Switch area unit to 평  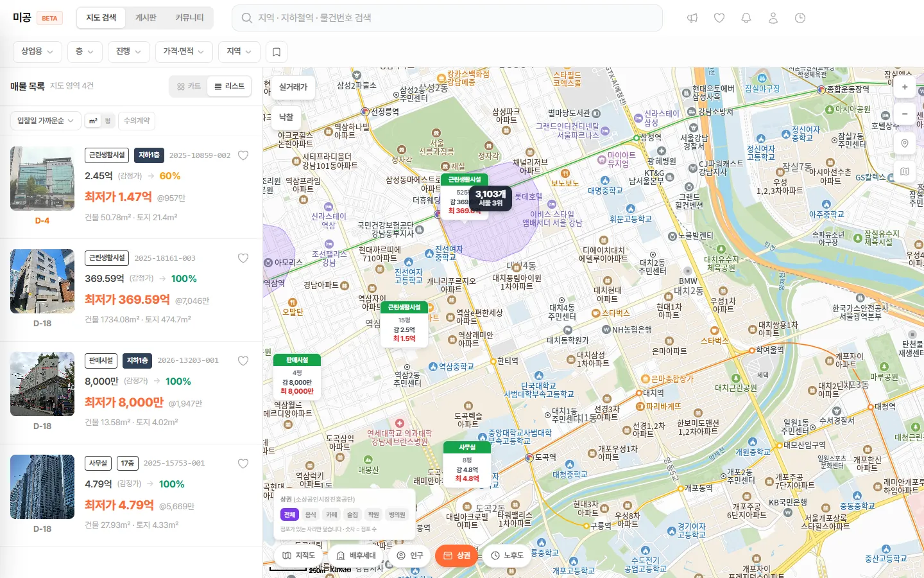(108, 121)
